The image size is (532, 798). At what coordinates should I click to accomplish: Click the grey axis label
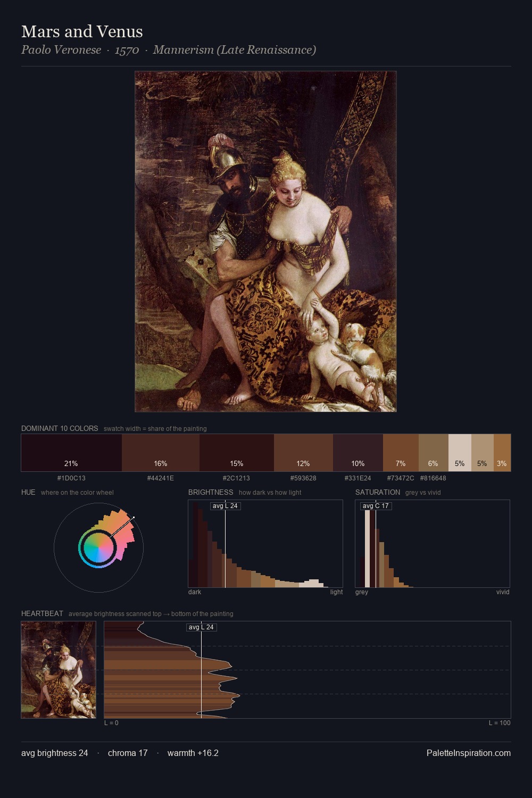pyautogui.click(x=362, y=592)
